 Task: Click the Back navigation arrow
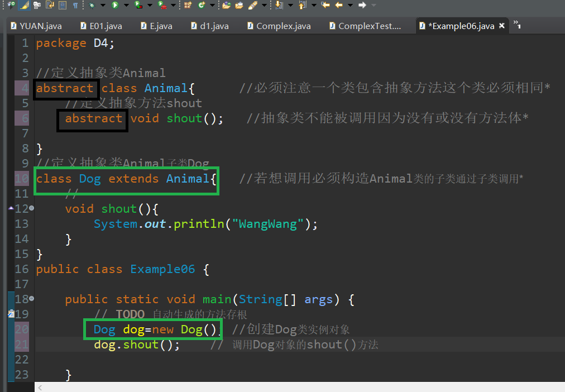(339, 5)
